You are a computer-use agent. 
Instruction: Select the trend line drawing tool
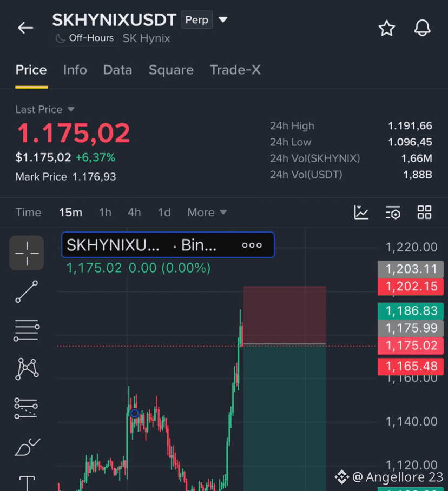[x=27, y=291]
